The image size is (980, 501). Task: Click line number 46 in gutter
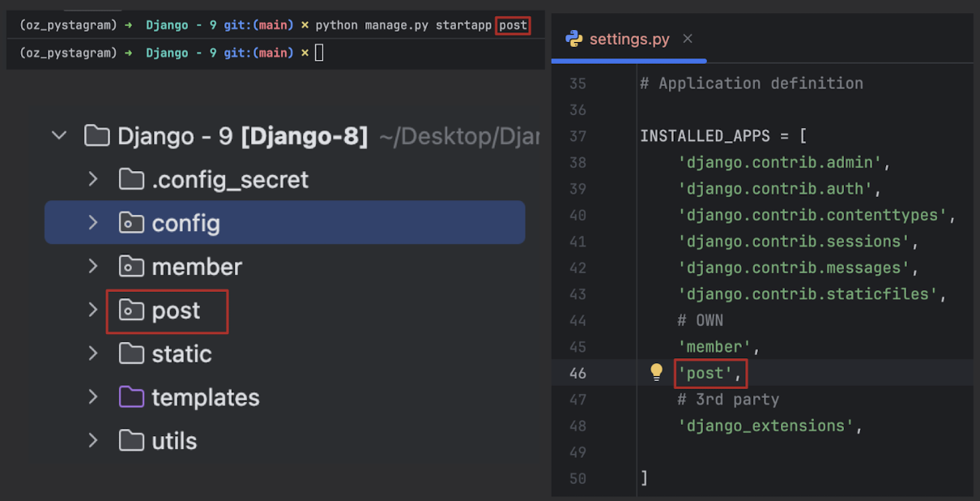(577, 373)
